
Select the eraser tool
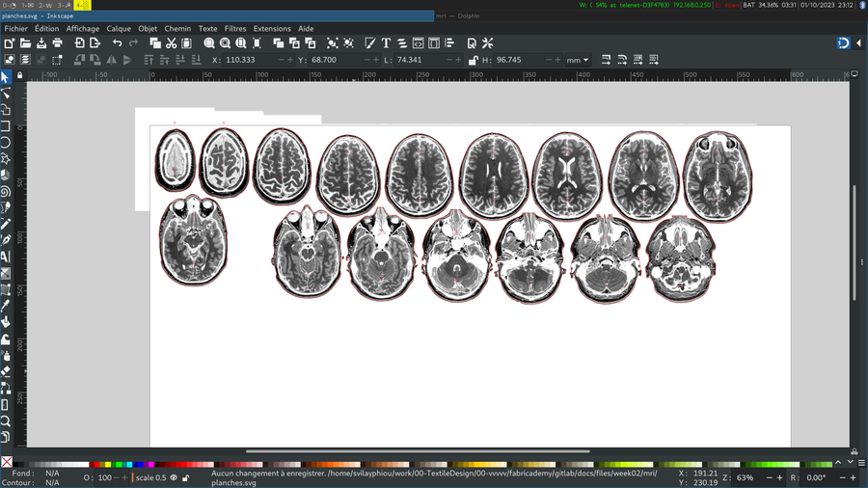pyautogui.click(x=6, y=371)
